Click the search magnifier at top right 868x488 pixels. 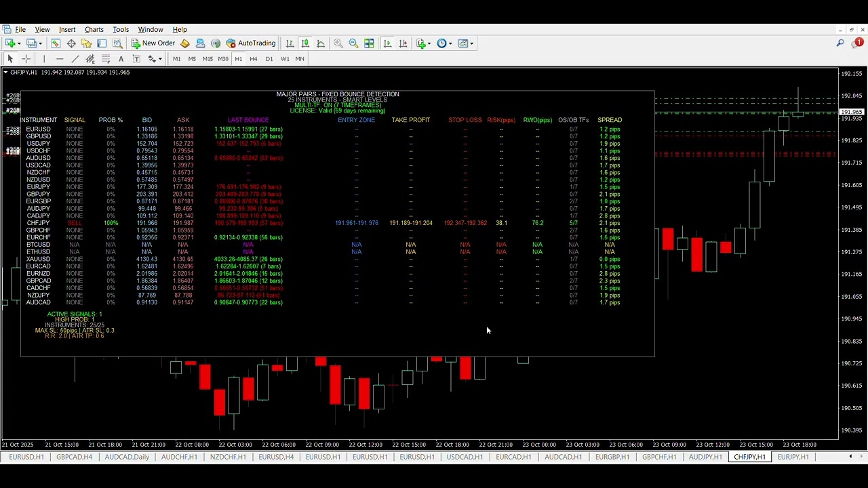[840, 43]
